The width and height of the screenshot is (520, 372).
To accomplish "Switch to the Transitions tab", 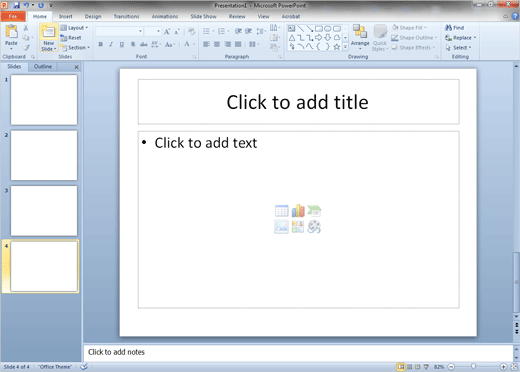I will [126, 16].
